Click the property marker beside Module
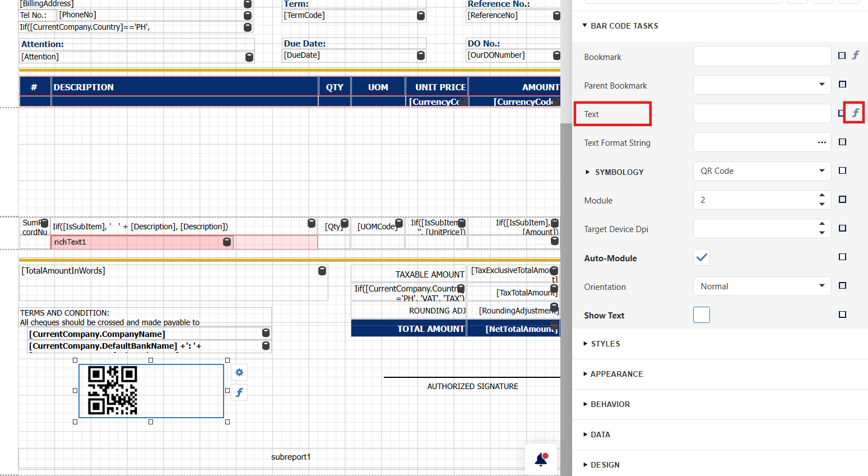This screenshot has width=868, height=476. 842,199
